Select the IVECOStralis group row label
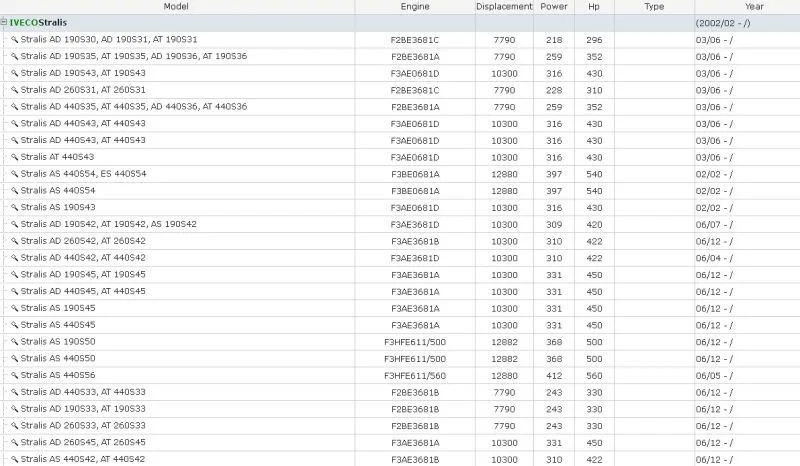This screenshot has height=466, width=800. pyautogui.click(x=38, y=23)
